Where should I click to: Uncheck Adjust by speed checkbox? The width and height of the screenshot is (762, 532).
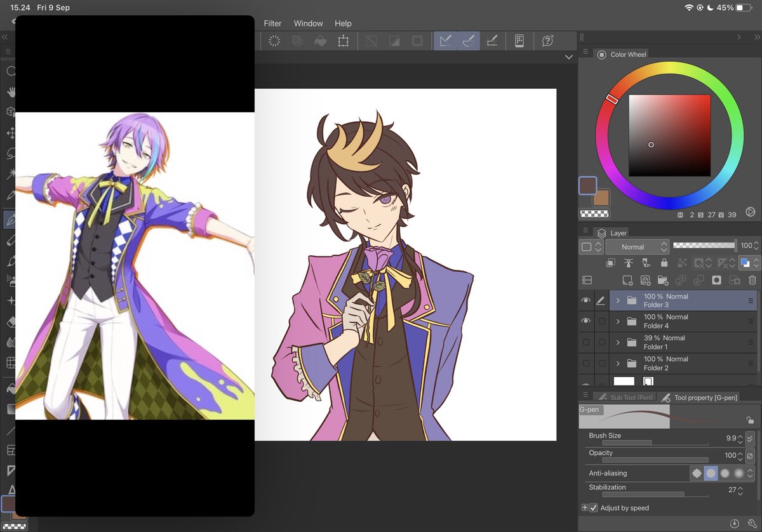coord(594,508)
